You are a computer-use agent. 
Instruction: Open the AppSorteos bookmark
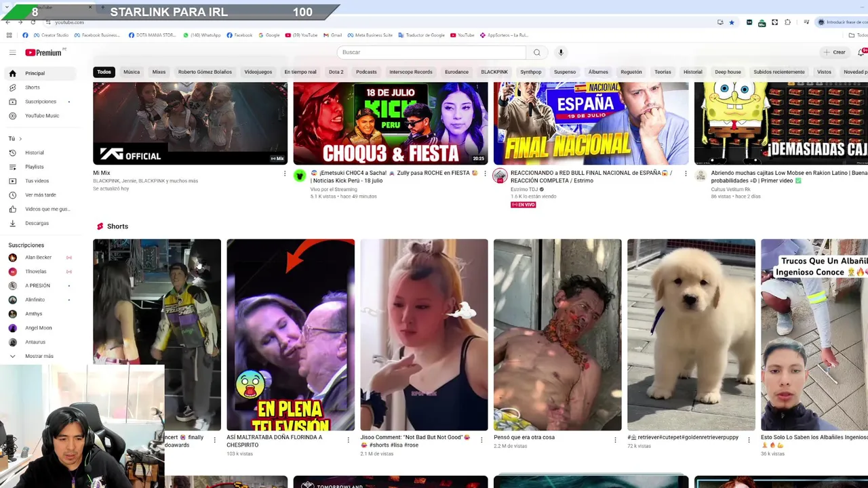(x=504, y=35)
